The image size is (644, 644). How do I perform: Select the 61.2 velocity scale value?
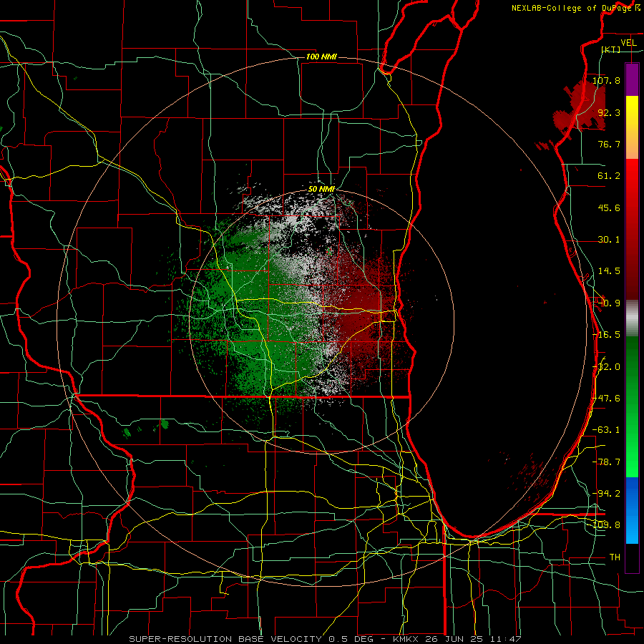[x=609, y=176]
